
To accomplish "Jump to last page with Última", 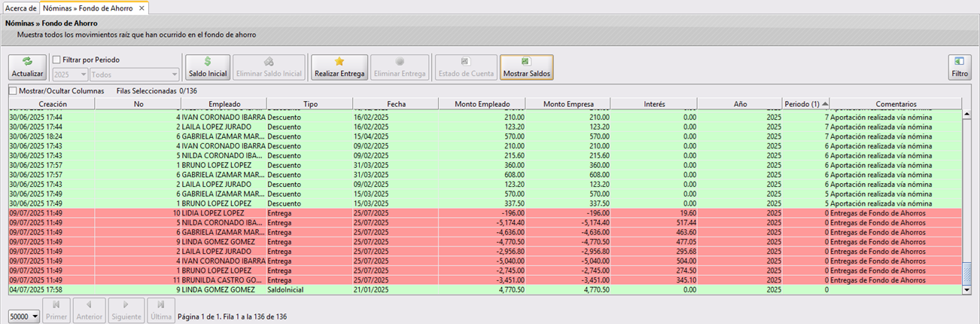I will 160,310.
